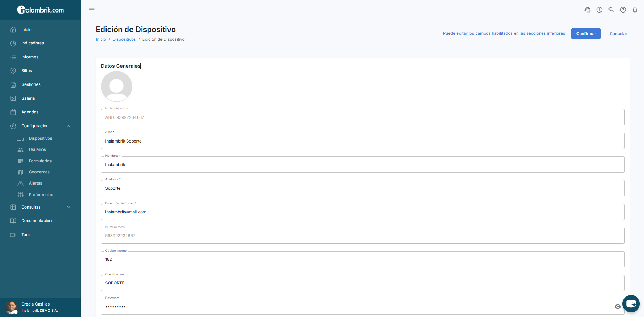Image resolution: width=644 pixels, height=317 pixels.
Task: Open Agendas menu item
Action: pos(30,112)
